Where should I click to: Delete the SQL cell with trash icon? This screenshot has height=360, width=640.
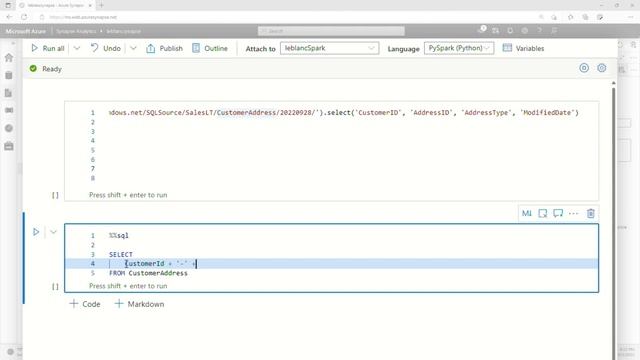(591, 213)
